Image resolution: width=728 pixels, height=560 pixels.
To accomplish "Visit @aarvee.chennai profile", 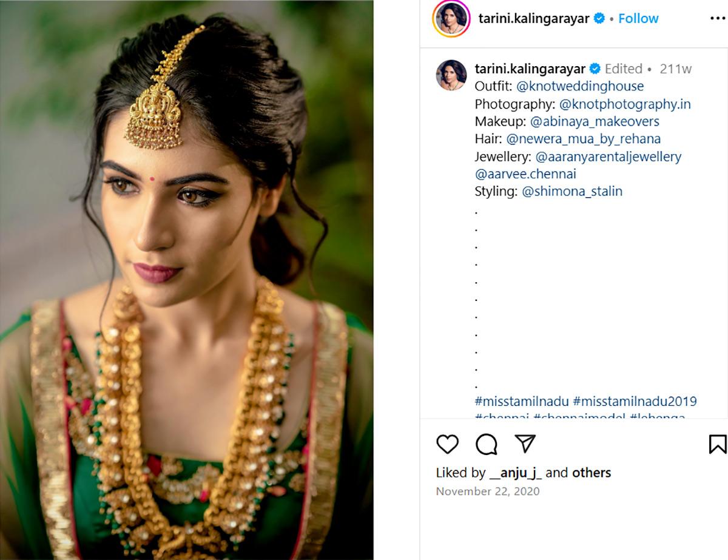I will pos(525,174).
